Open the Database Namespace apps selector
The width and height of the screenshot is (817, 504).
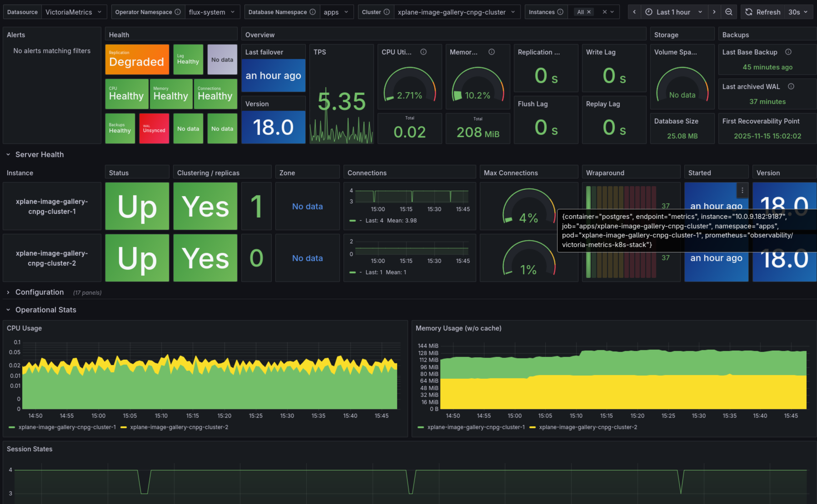click(x=336, y=12)
